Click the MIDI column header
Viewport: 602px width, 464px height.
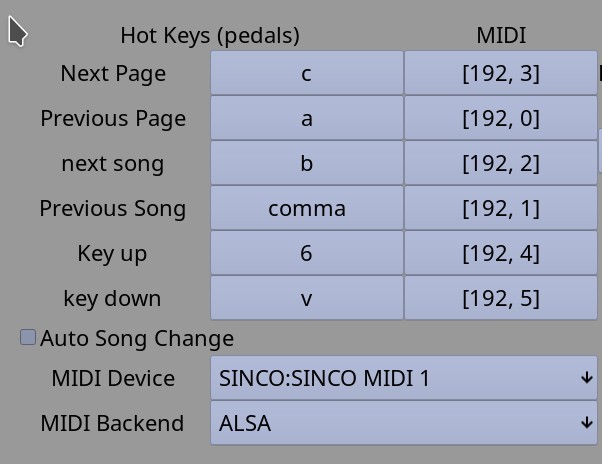[501, 35]
